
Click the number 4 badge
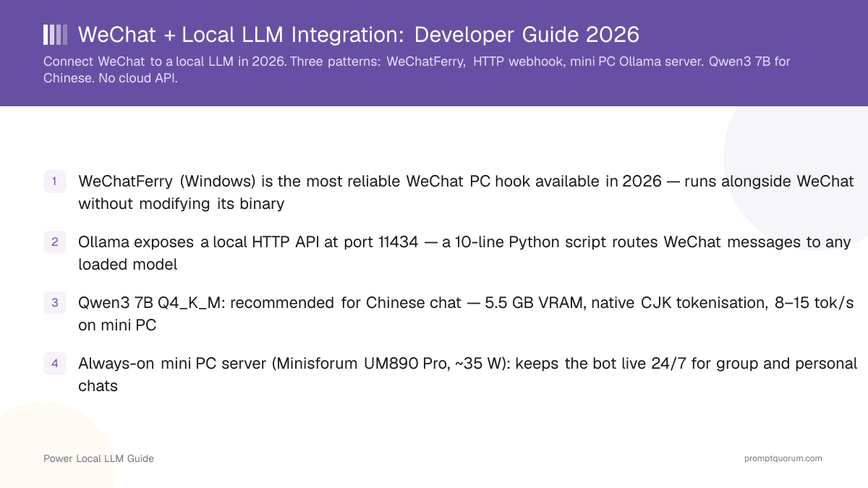[55, 363]
